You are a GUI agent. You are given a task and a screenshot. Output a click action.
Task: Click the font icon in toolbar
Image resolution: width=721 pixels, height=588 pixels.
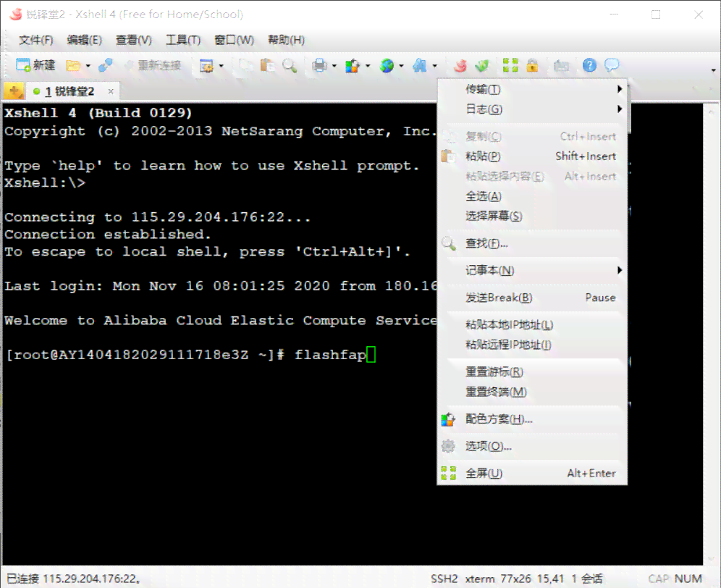[419, 66]
